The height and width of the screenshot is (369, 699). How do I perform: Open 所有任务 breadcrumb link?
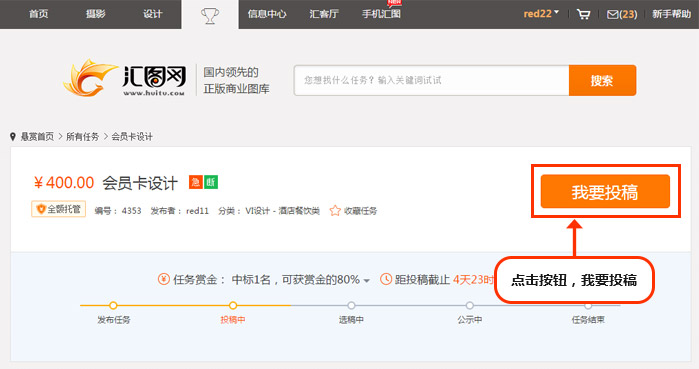tap(82, 137)
